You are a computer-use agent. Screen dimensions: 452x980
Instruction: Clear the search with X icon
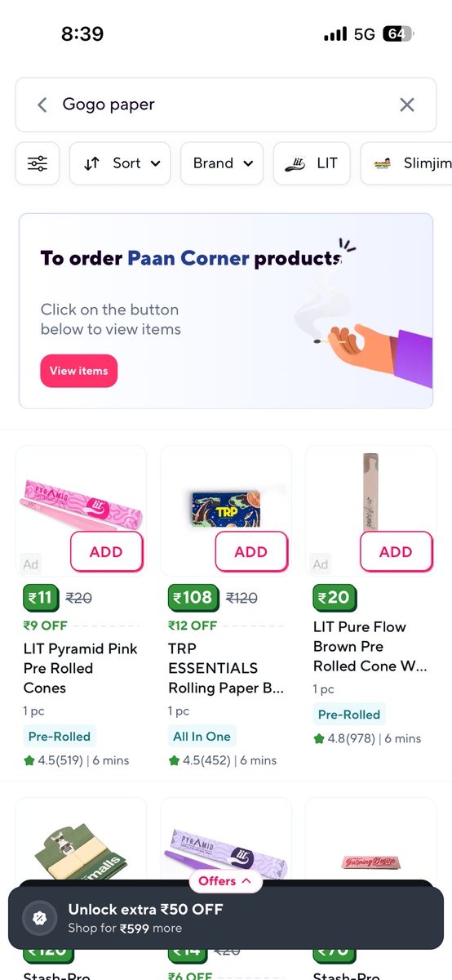pyautogui.click(x=407, y=105)
